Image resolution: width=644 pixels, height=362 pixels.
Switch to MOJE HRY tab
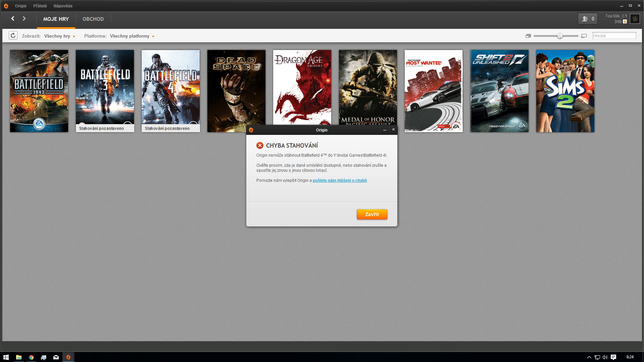tap(56, 19)
